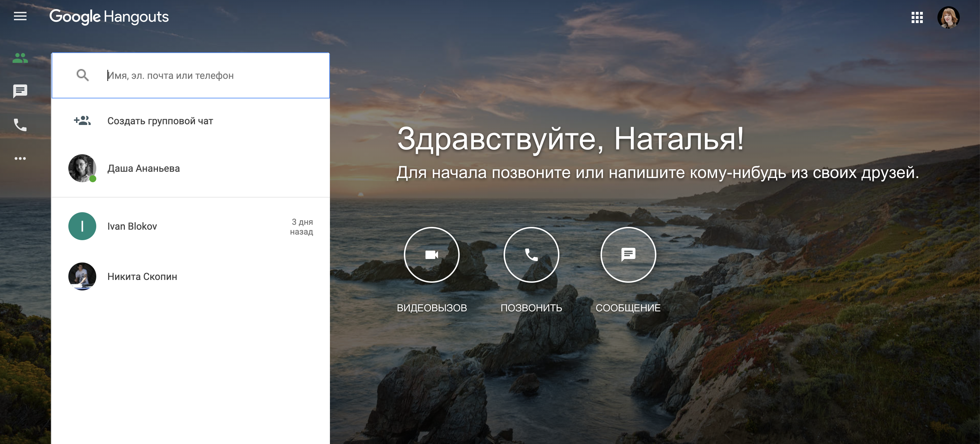Focus the name, email or phone field
The image size is (980, 444).
point(213,75)
